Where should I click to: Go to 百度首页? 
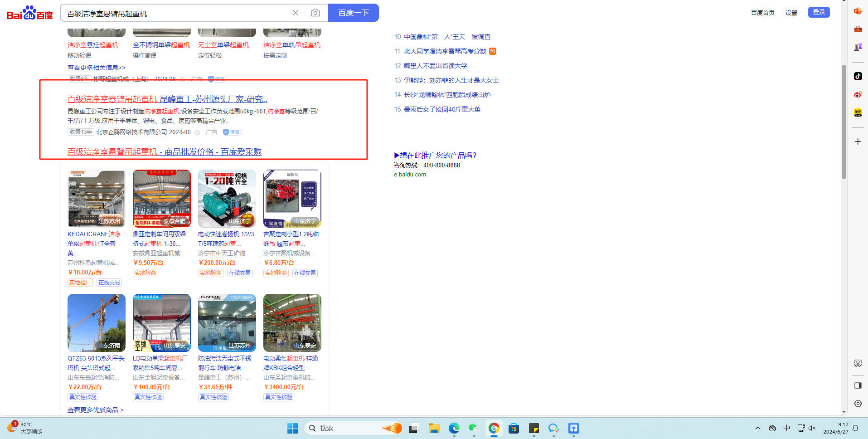(x=763, y=13)
